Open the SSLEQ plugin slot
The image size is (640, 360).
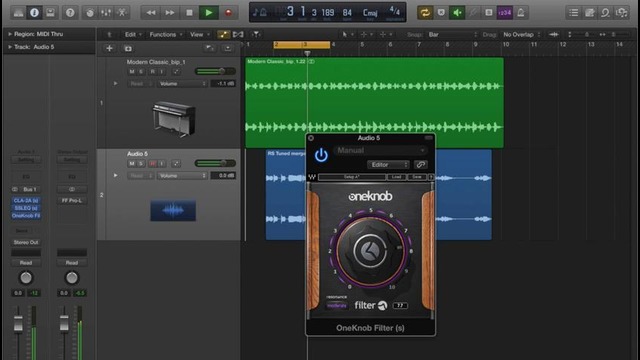coord(26,208)
